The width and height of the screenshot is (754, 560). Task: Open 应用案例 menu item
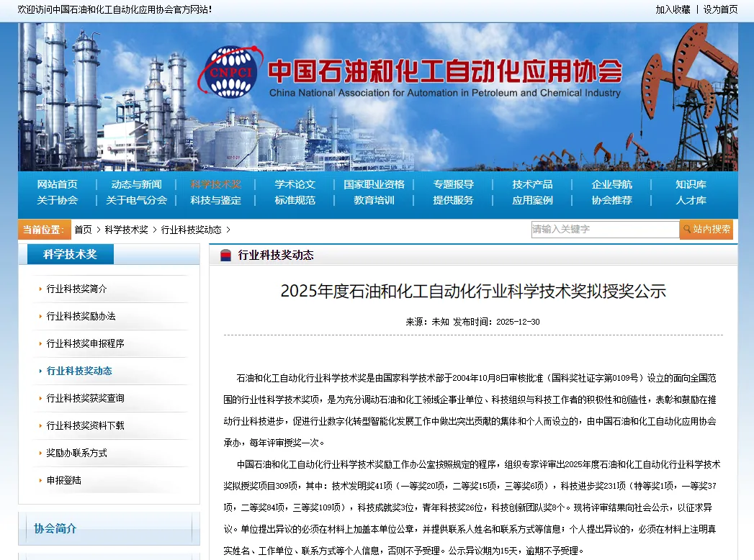[532, 200]
